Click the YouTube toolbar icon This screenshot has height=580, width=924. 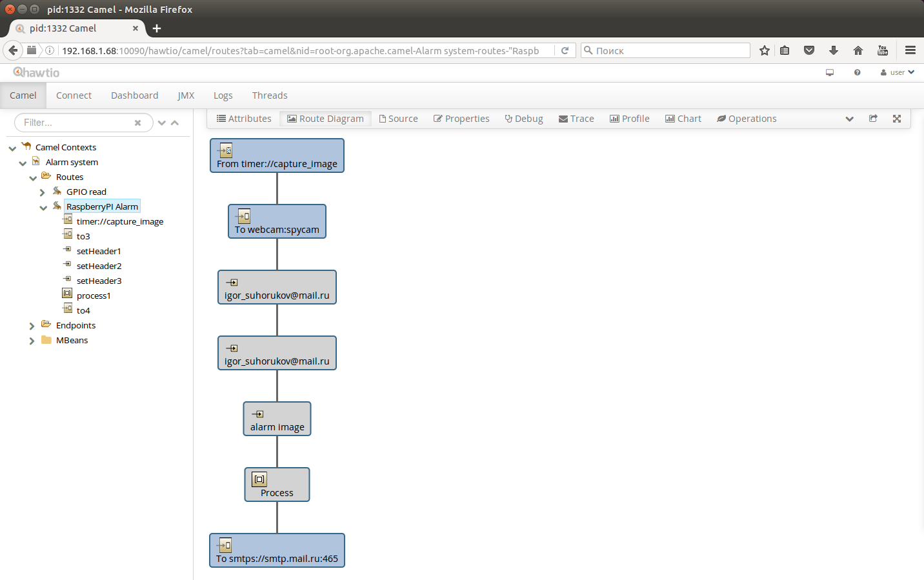pos(883,50)
